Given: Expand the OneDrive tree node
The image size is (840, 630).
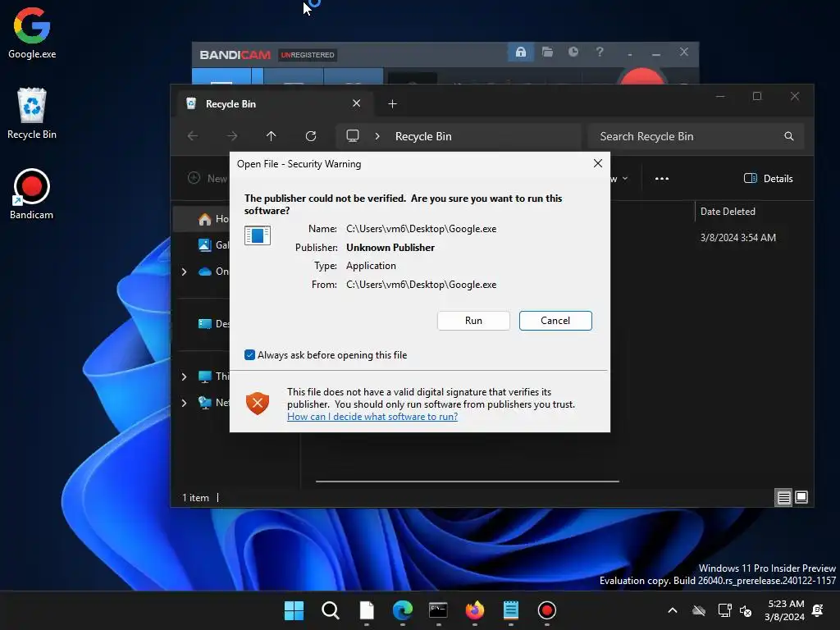Looking at the screenshot, I should (x=185, y=272).
